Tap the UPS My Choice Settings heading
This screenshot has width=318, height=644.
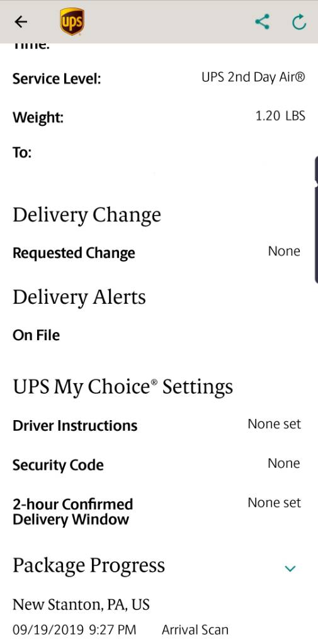click(x=123, y=387)
